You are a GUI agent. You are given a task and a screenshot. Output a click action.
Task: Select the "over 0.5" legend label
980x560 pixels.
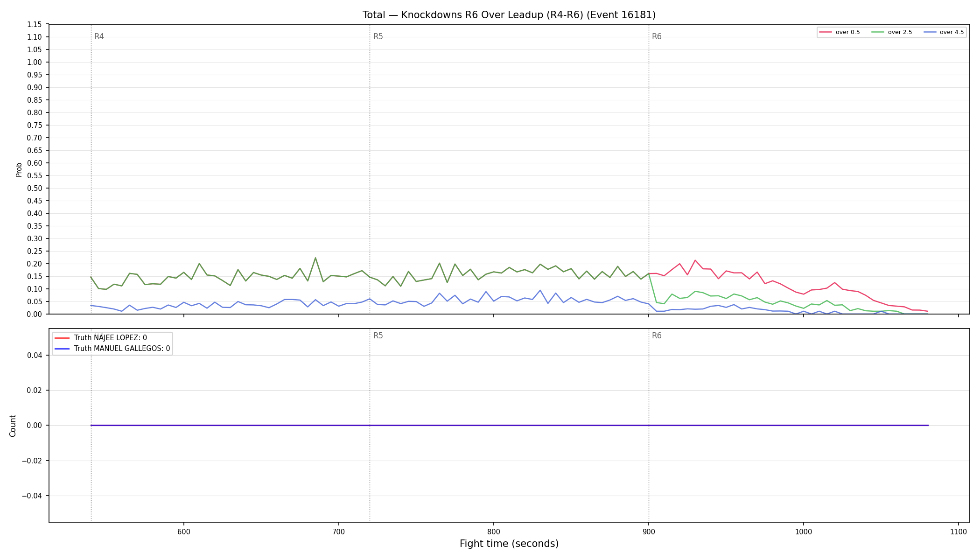point(848,32)
